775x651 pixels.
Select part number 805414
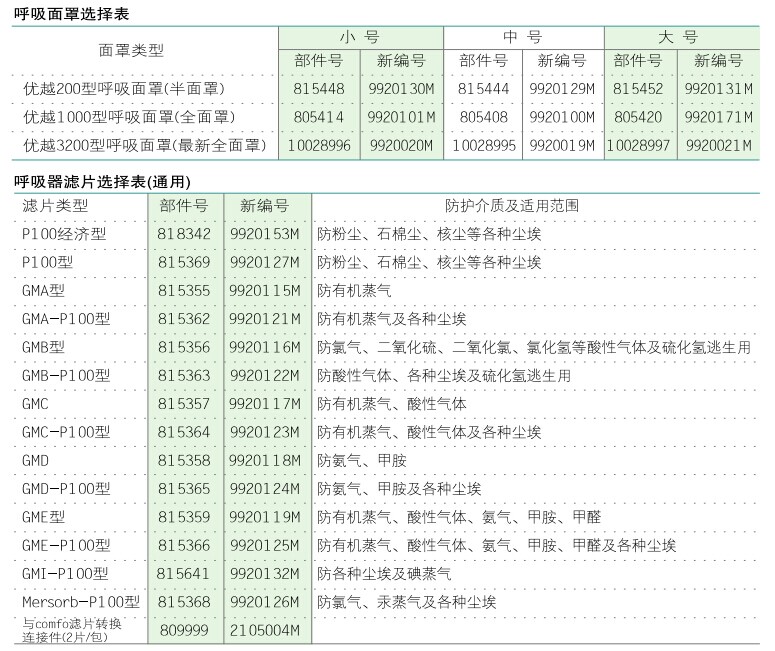click(319, 117)
